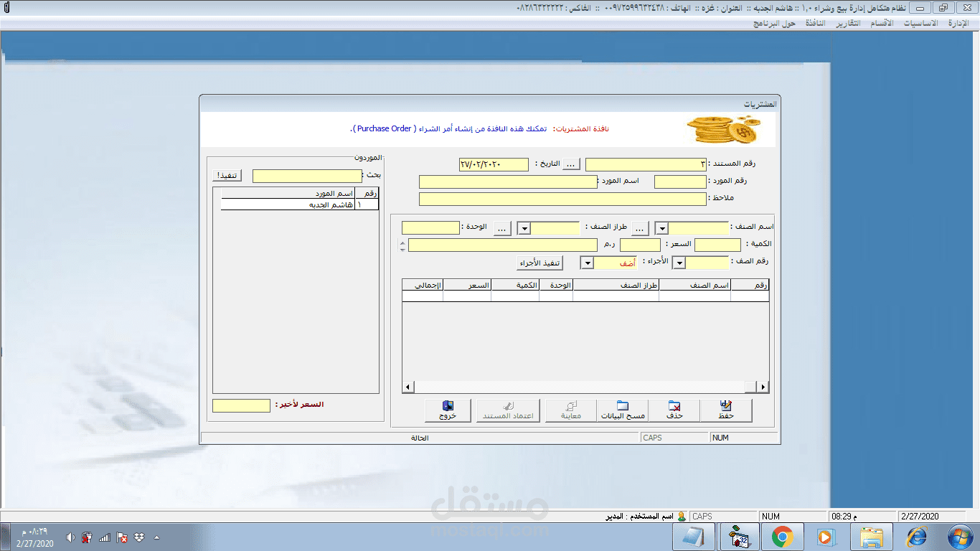980x551 pixels.
Task: Click the حفظ (Save) icon button
Action: (x=725, y=410)
